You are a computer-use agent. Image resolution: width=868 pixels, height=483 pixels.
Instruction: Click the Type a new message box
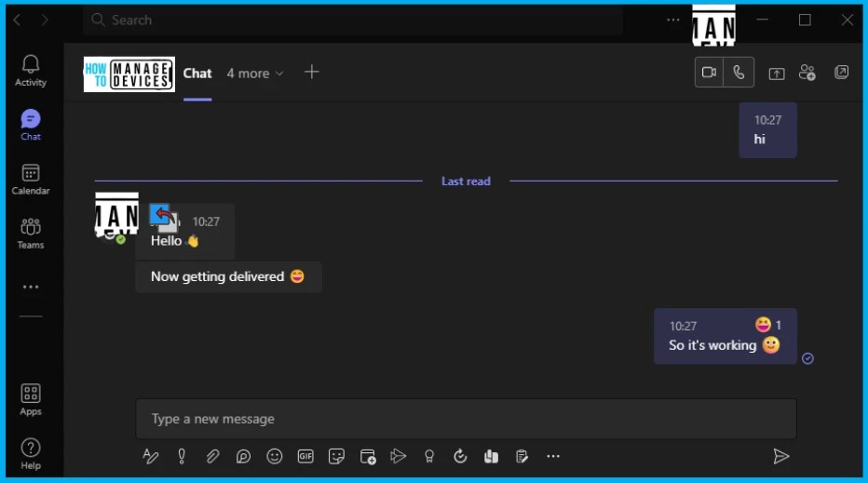tap(466, 419)
